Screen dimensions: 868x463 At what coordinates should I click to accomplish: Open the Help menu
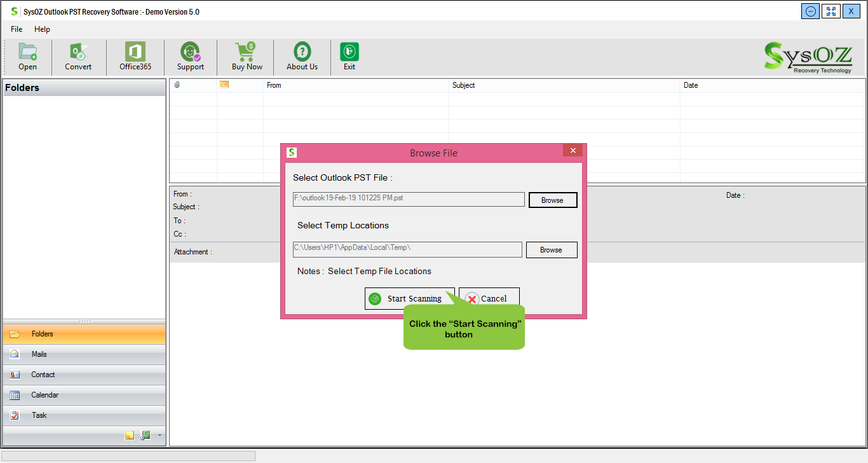pyautogui.click(x=42, y=29)
